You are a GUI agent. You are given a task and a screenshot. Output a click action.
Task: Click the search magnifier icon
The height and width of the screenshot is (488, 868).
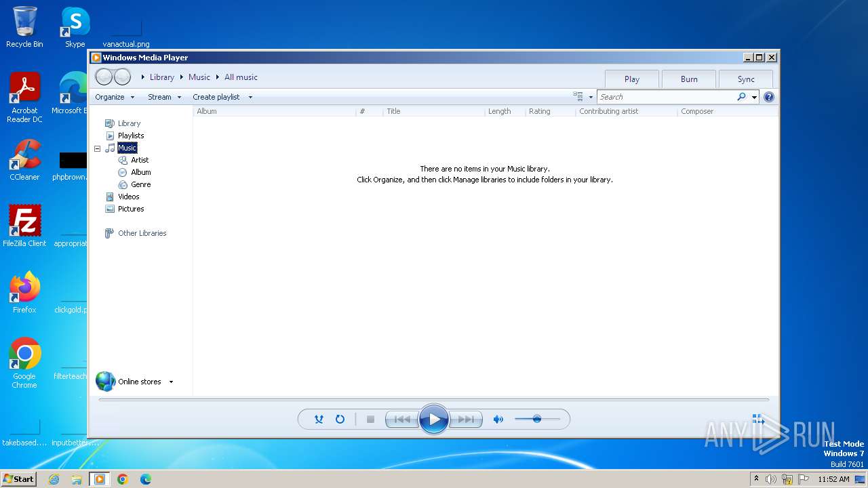[x=741, y=97]
